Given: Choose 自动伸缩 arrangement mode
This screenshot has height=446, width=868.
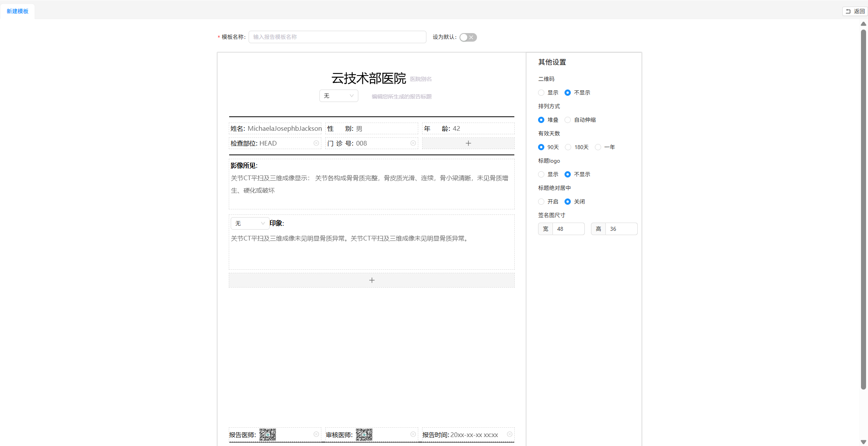Looking at the screenshot, I should (567, 120).
